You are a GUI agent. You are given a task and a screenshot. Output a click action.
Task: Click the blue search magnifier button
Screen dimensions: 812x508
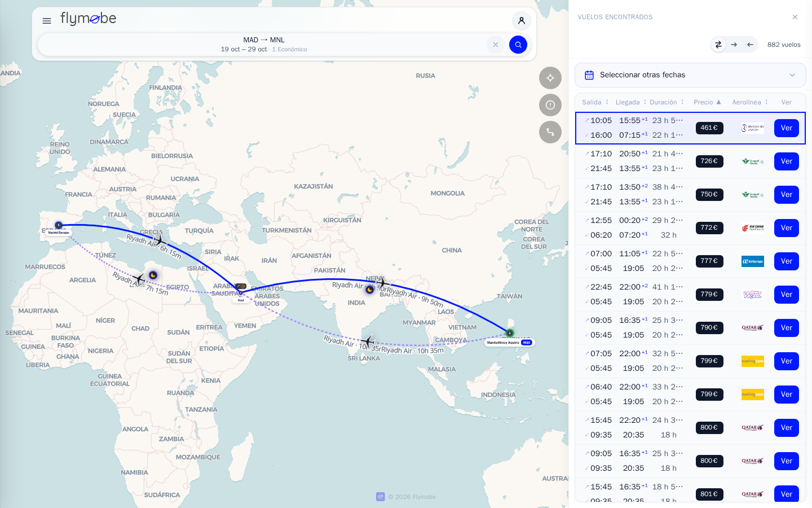click(x=518, y=45)
